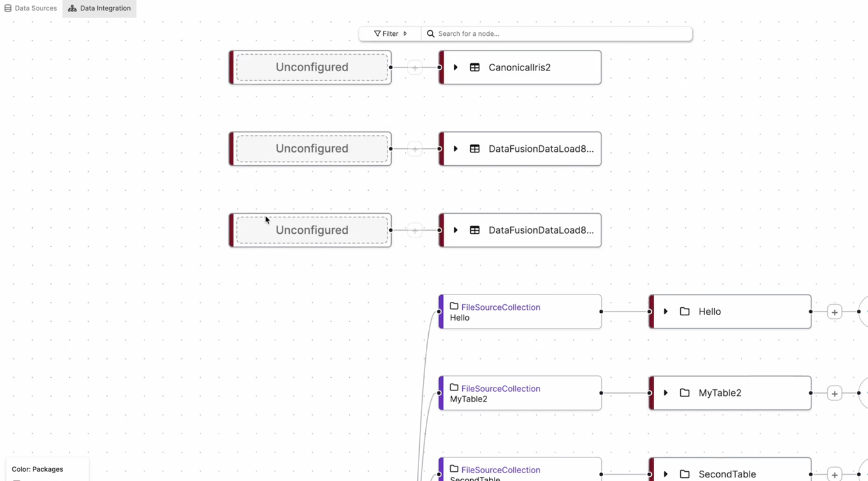The height and width of the screenshot is (481, 868).
Task: Click the Unconfigured node linked to CanonicalIris2
Action: 312,67
